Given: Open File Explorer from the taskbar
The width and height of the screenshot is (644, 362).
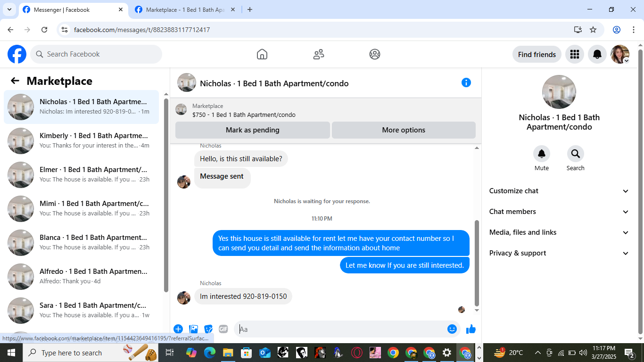Looking at the screenshot, I should point(228,353).
